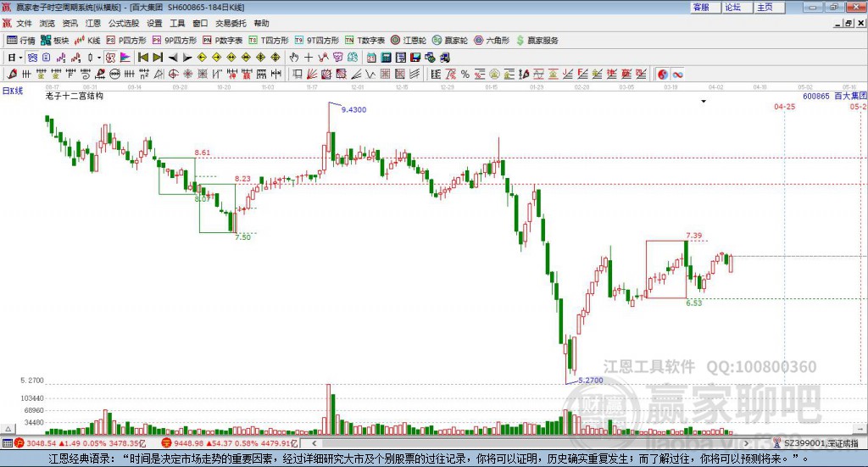This screenshot has width=868, height=467.
Task: Click the 日K线 label
Action: (12, 91)
